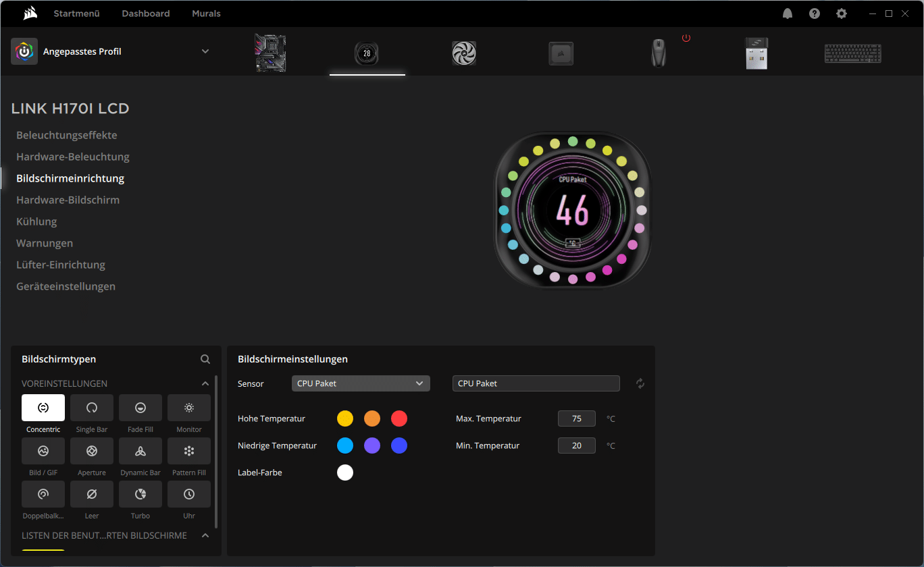This screenshot has width=924, height=567.
Task: Select the Uhr clock preset
Action: pyautogui.click(x=189, y=494)
